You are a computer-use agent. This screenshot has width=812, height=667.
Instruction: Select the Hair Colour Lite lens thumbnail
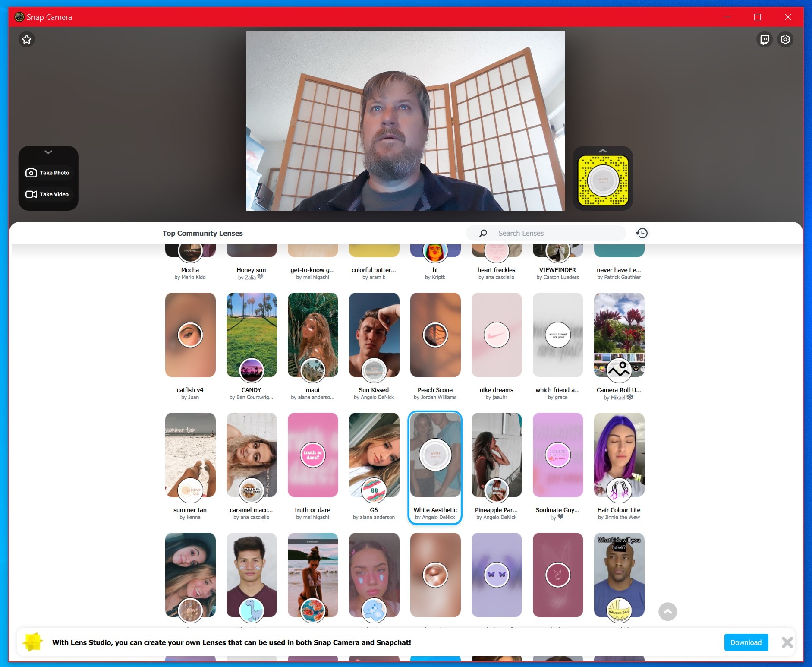[x=619, y=455]
